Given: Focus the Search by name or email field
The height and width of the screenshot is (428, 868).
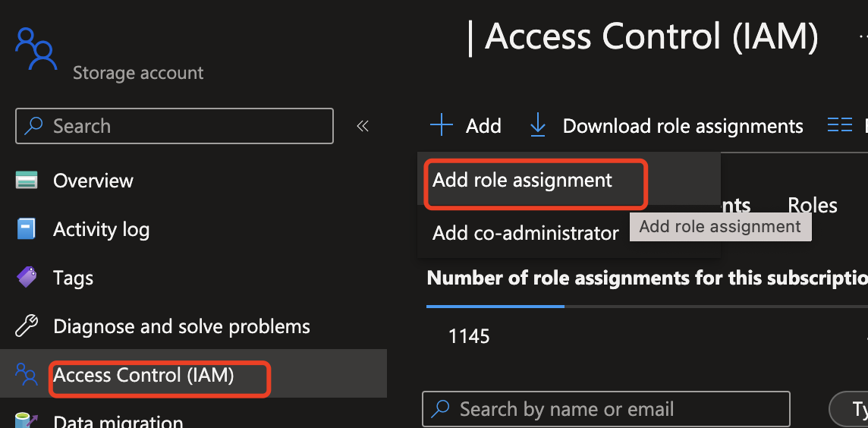Looking at the screenshot, I should 607,410.
